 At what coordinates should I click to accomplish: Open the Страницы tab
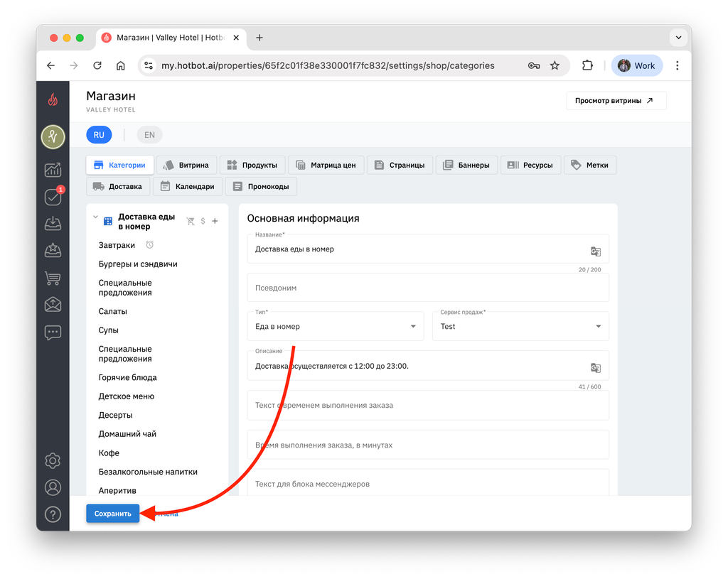[x=400, y=165]
